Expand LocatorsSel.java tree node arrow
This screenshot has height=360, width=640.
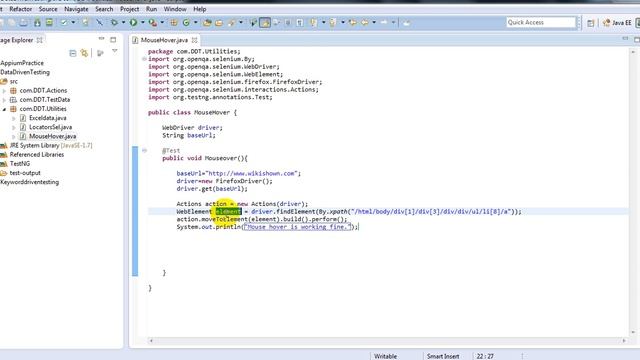pos(14,127)
